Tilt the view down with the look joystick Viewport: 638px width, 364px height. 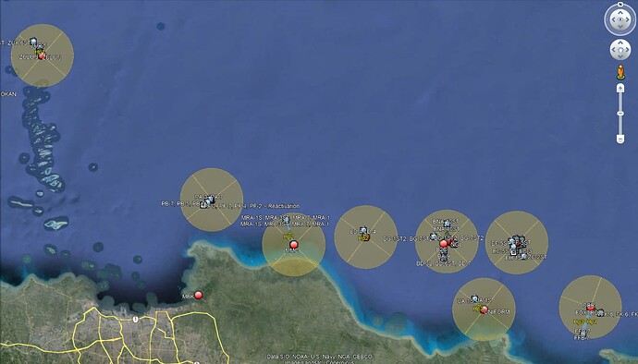click(x=620, y=27)
